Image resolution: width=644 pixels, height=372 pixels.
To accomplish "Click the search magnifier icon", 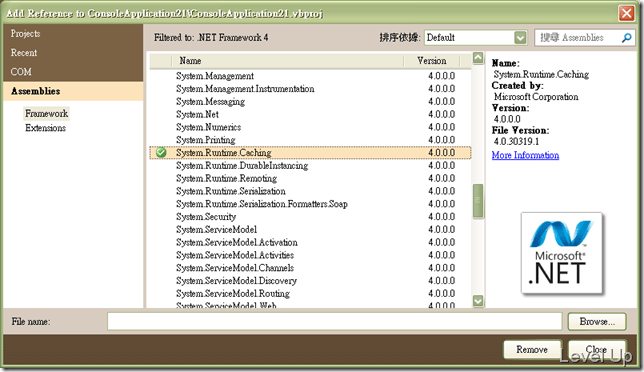I will pos(626,38).
